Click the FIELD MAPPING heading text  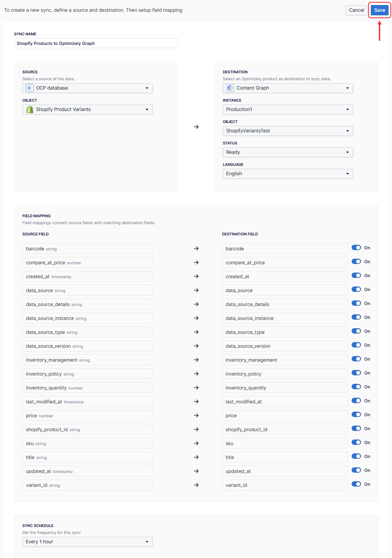click(36, 216)
